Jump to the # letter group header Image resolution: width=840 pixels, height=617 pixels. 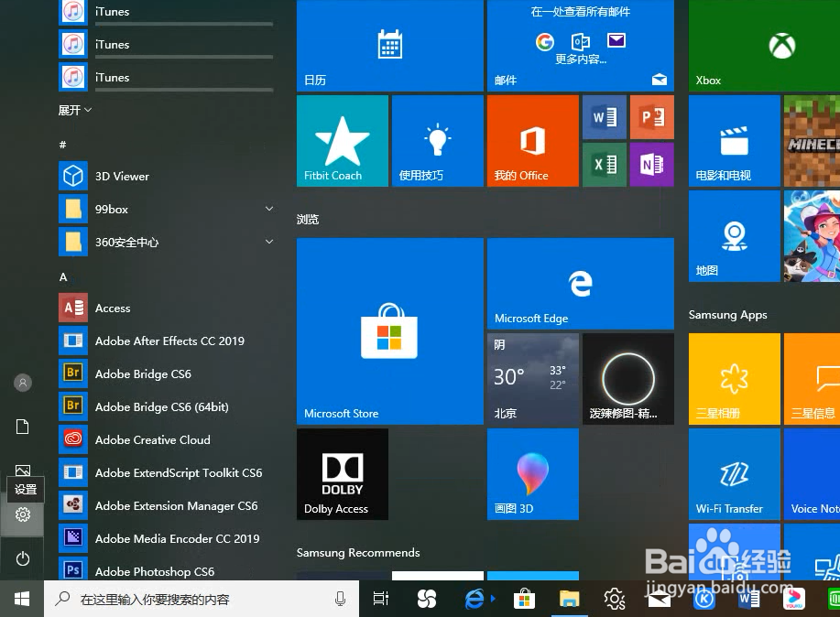click(x=62, y=145)
